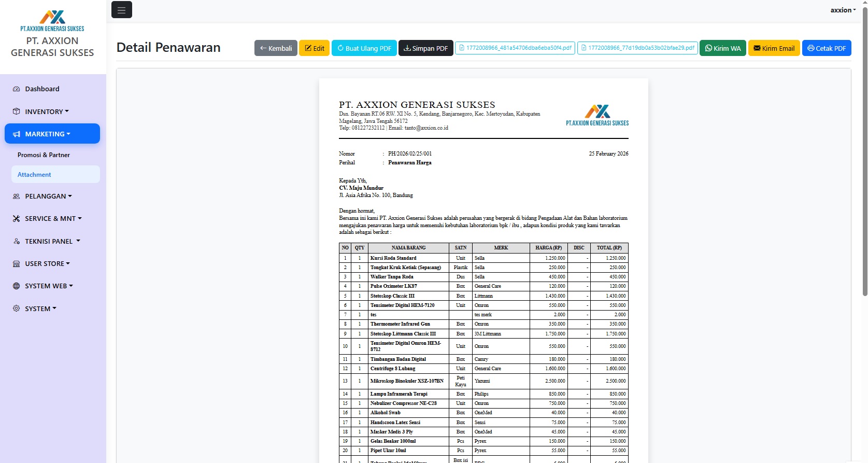Expand the TEKNISI PANEL menu

(52, 241)
